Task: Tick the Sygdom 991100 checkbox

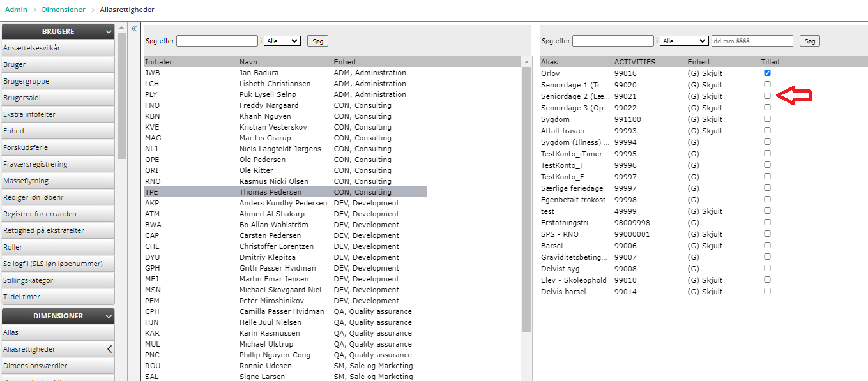Action: coord(767,119)
